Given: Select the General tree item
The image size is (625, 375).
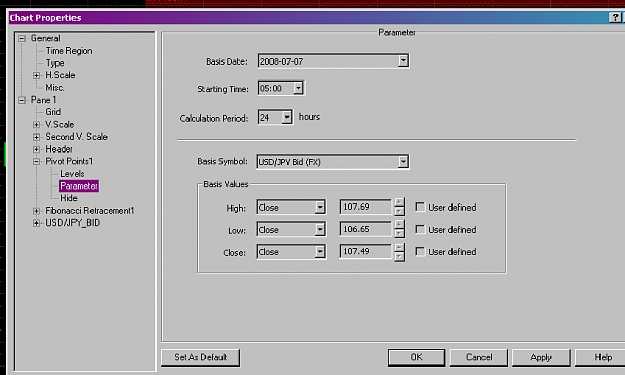Looking at the screenshot, I should (x=45, y=39).
